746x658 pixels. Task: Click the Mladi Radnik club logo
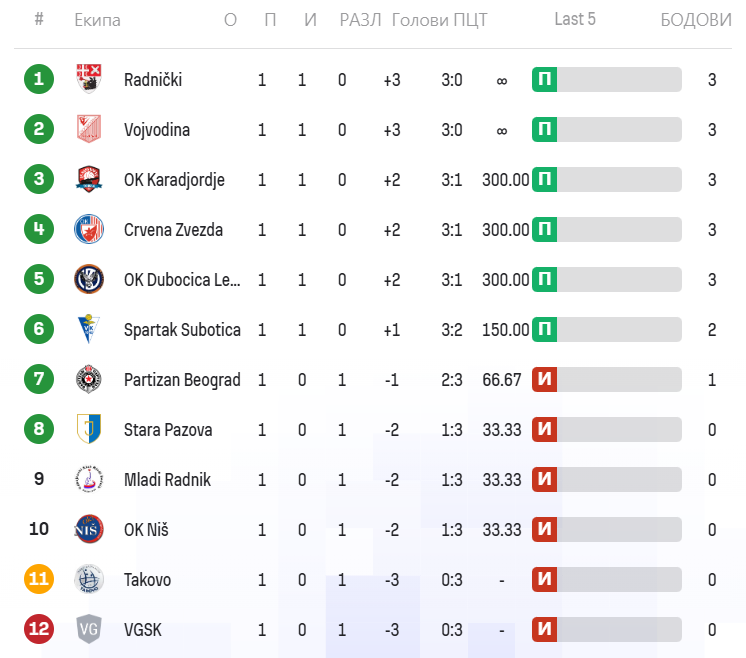(89, 479)
